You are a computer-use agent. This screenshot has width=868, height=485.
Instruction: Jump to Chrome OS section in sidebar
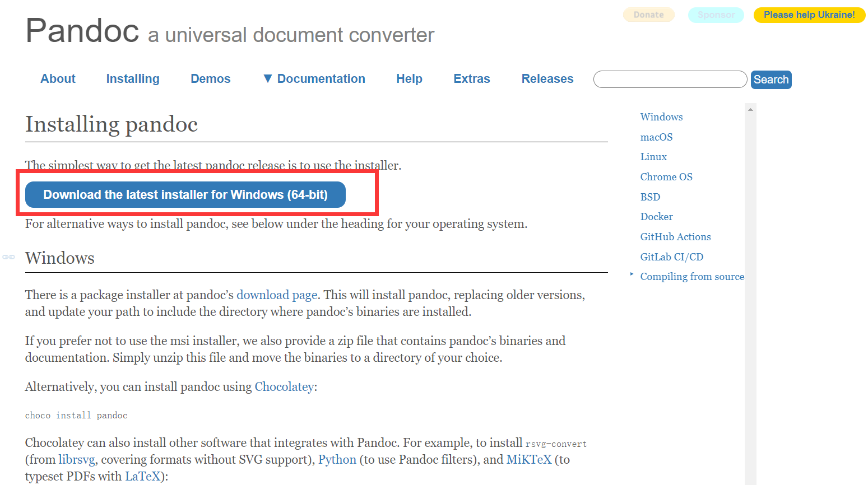[x=666, y=177]
